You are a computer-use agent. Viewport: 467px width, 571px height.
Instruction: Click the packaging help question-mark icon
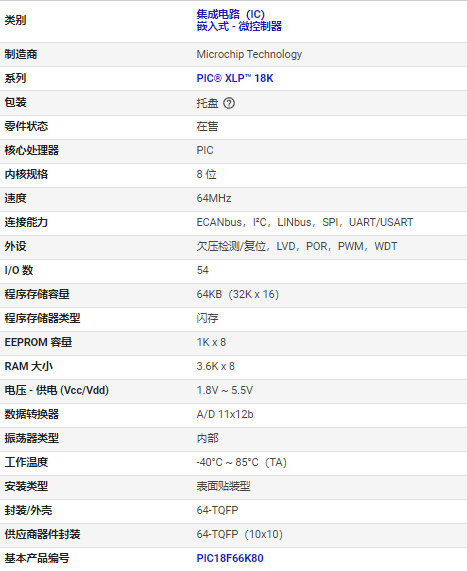click(x=229, y=103)
